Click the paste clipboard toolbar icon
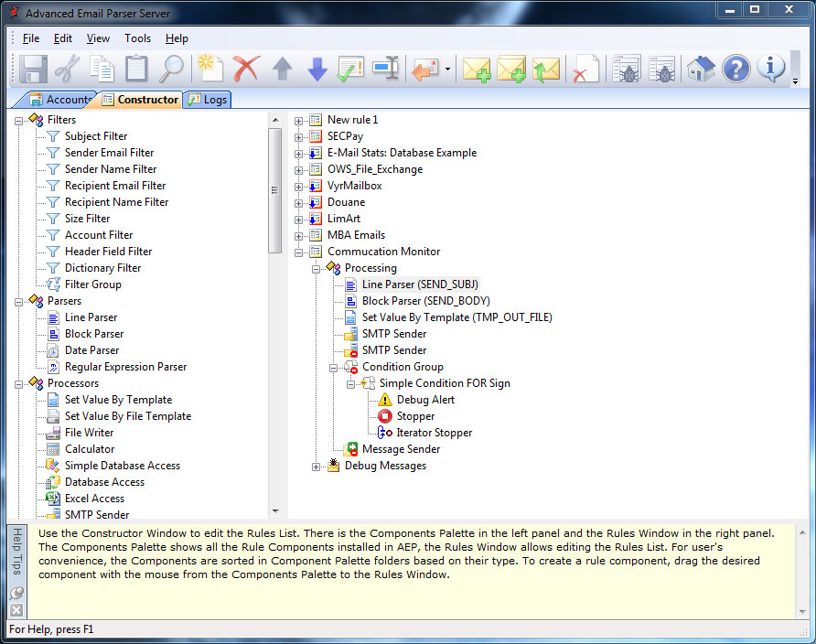The height and width of the screenshot is (644, 816). (136, 70)
